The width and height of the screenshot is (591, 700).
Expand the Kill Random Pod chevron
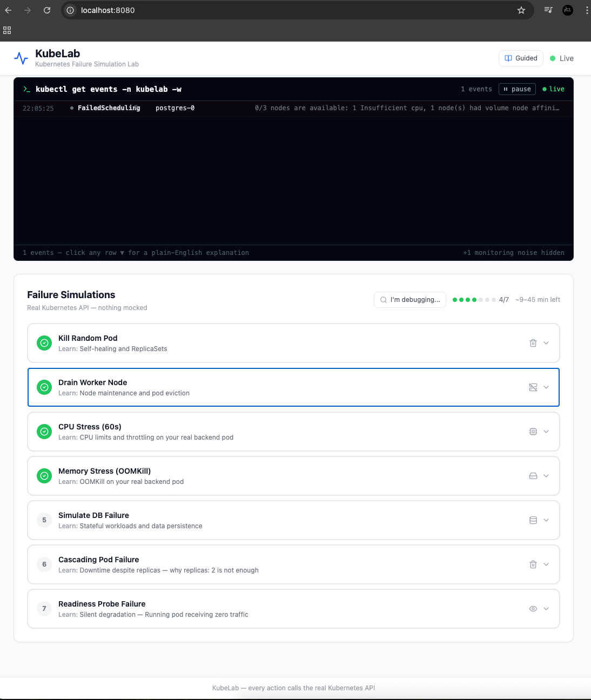546,343
